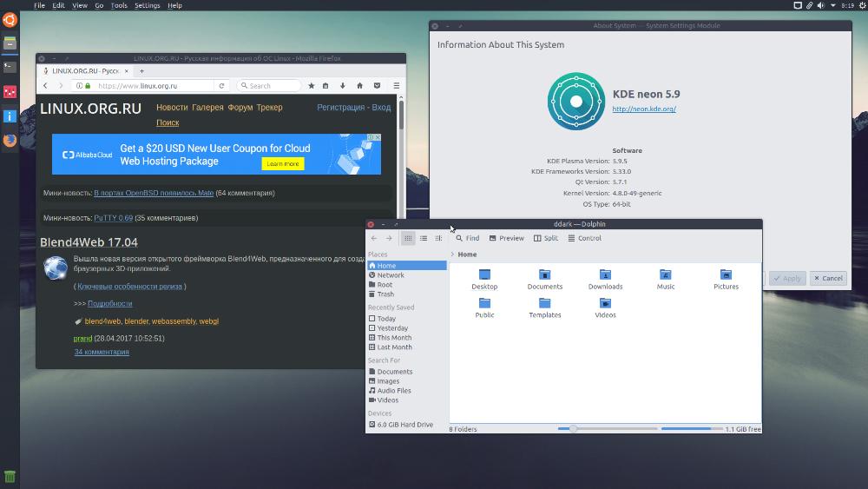This screenshot has height=489, width=868.
Task: Open Go menu in top bar
Action: tap(99, 5)
